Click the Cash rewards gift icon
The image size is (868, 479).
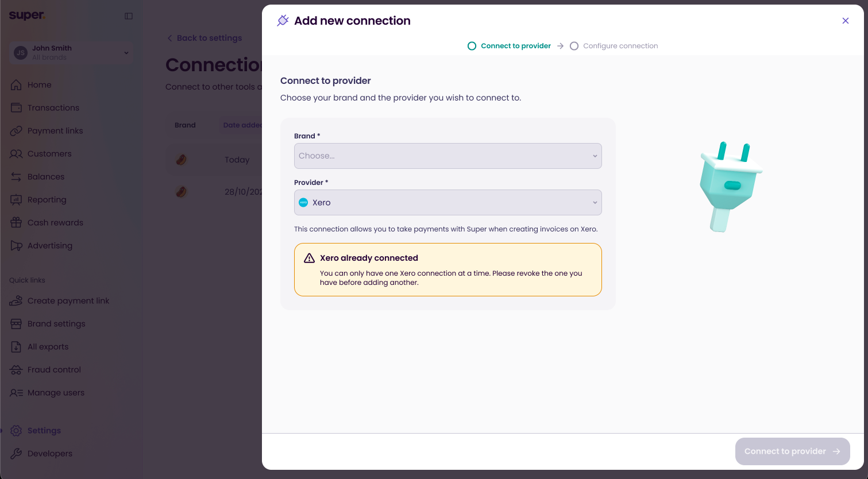tap(16, 223)
